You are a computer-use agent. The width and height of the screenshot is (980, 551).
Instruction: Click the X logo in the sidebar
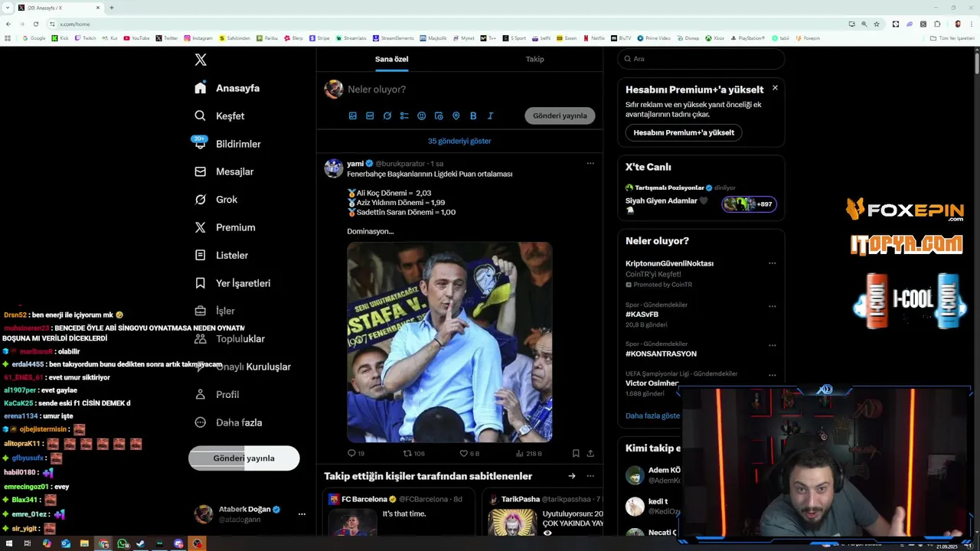tap(201, 60)
